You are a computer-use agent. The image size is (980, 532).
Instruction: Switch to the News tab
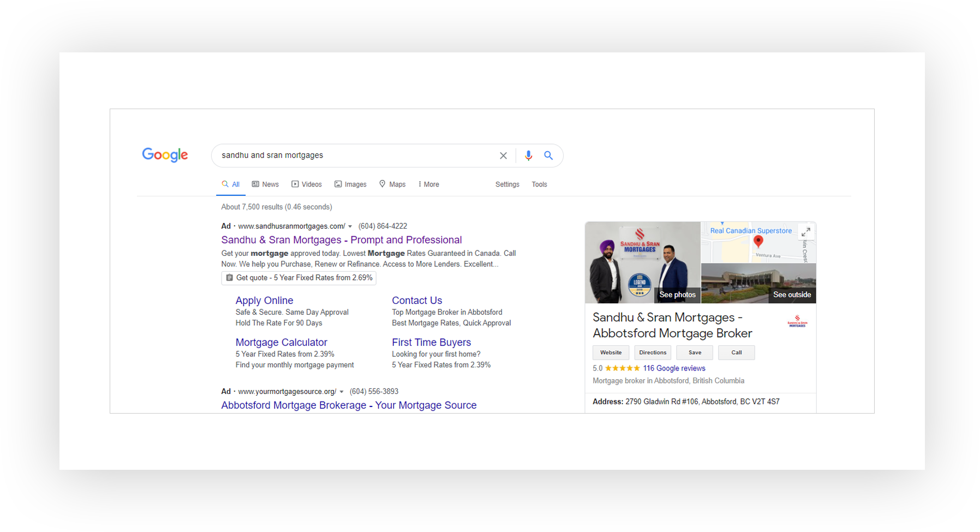265,184
